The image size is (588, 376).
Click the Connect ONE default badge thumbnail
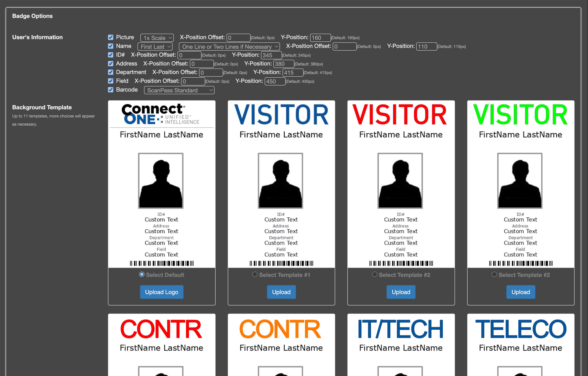(x=161, y=184)
